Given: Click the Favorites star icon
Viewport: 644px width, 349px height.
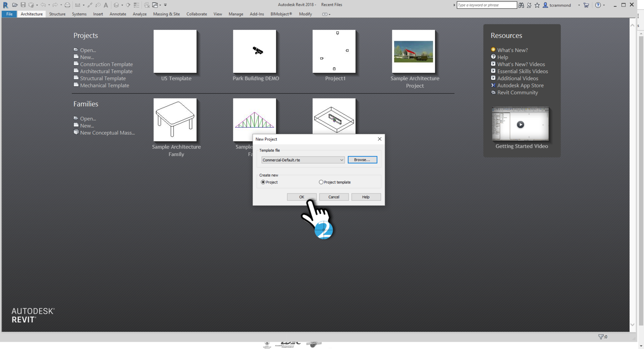Looking at the screenshot, I should coord(537,5).
